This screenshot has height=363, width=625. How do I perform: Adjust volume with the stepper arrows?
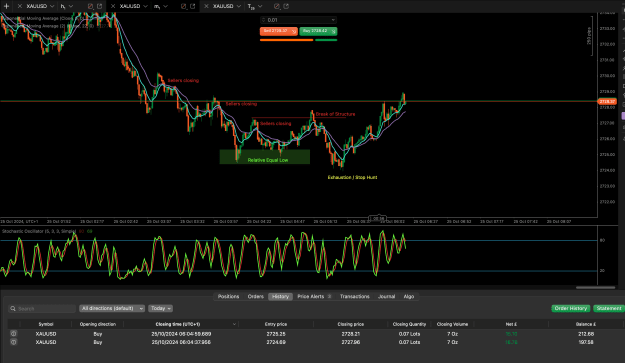point(263,20)
